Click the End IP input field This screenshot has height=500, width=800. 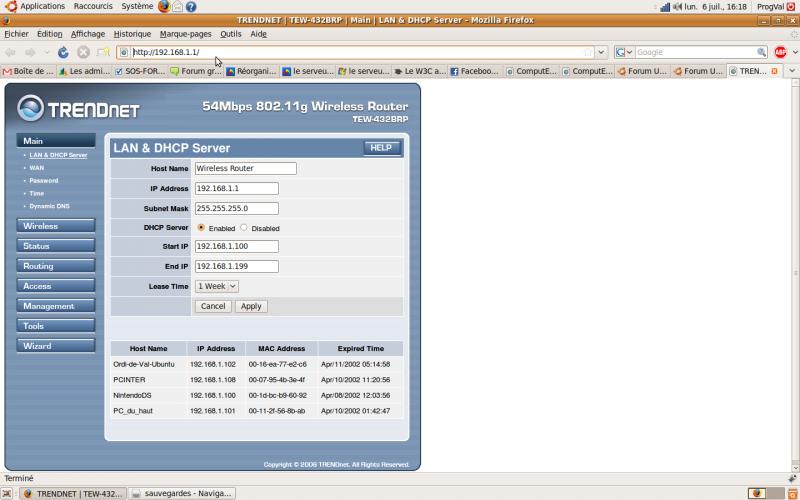click(x=237, y=266)
